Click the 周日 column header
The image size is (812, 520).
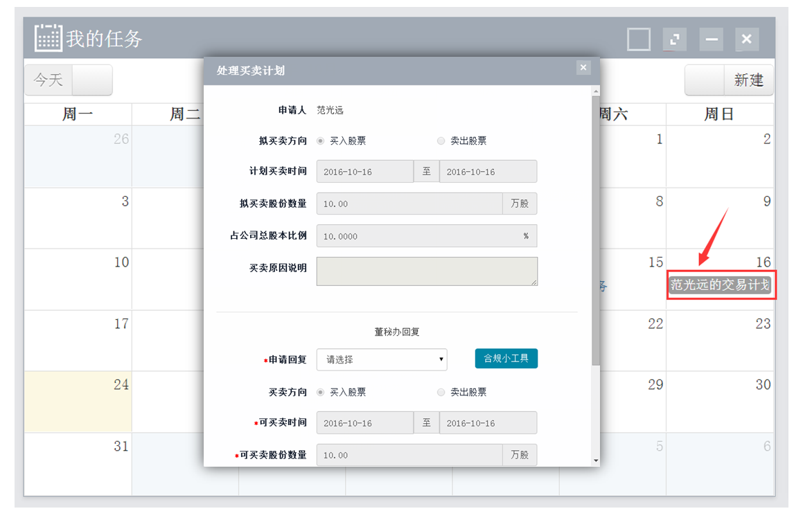point(720,114)
